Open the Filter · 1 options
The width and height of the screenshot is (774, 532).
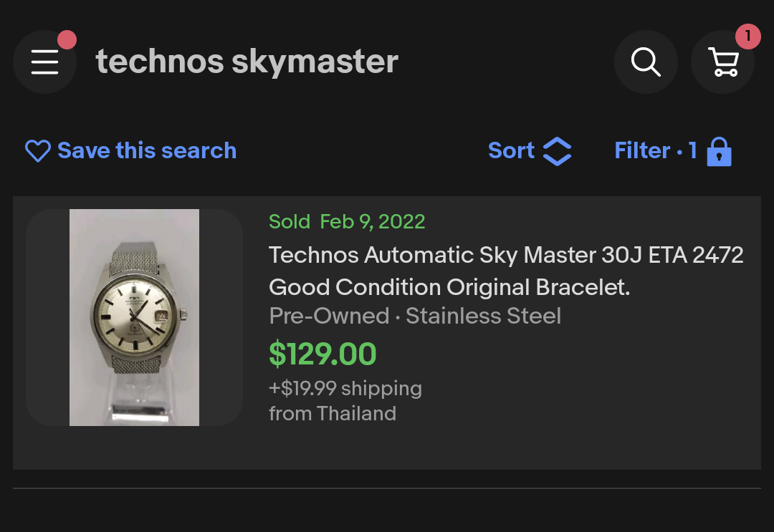[655, 150]
